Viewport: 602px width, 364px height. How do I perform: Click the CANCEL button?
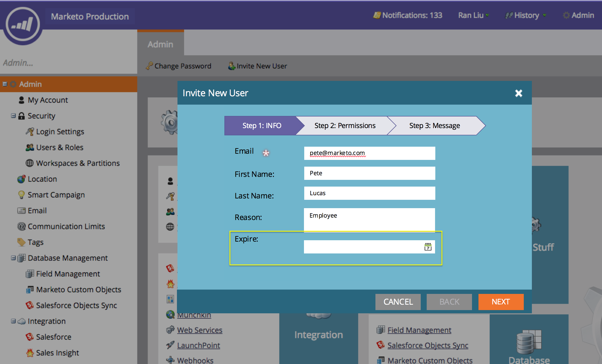(398, 302)
